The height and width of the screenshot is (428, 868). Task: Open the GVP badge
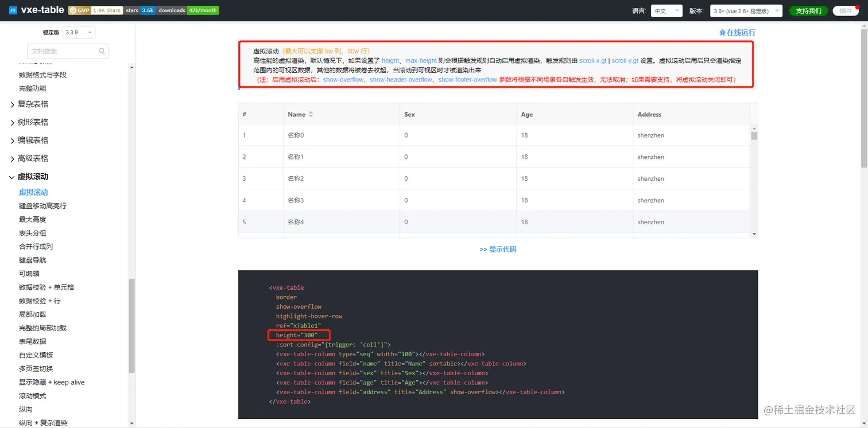coord(95,10)
